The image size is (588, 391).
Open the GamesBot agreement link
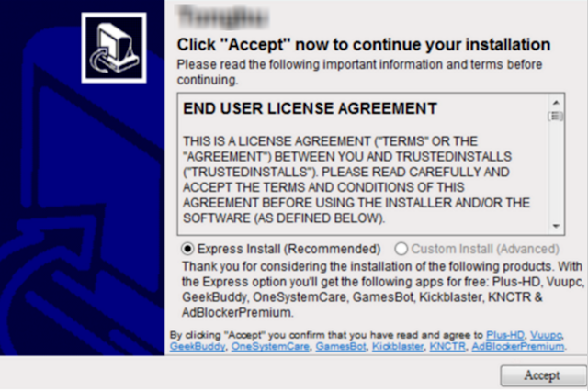(x=341, y=346)
